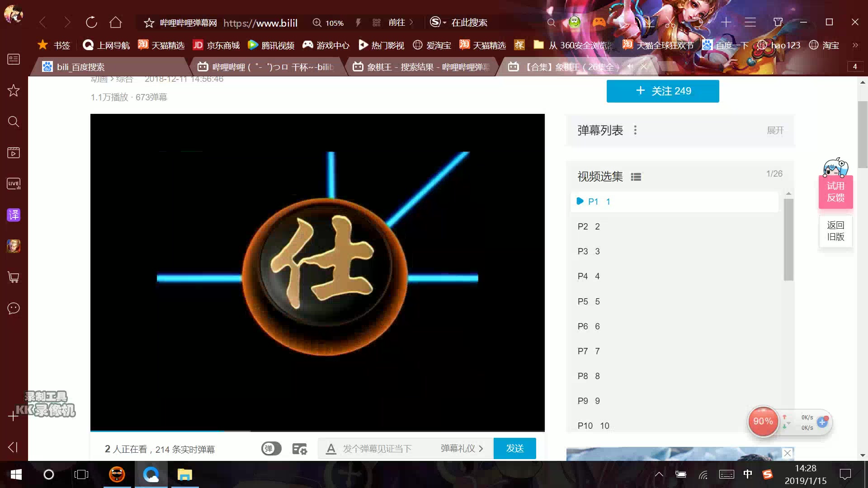Viewport: 868px width, 488px height.
Task: Open Windows Start menu
Action: tap(16, 474)
